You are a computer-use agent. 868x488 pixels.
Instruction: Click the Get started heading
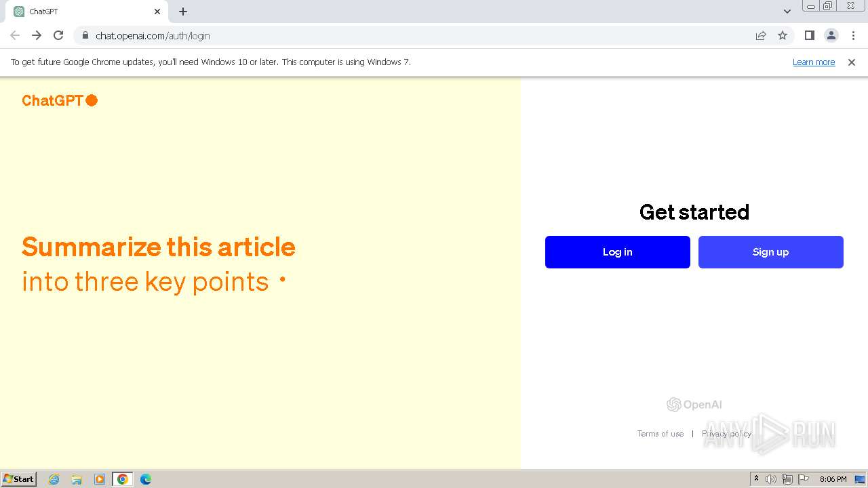click(x=694, y=212)
